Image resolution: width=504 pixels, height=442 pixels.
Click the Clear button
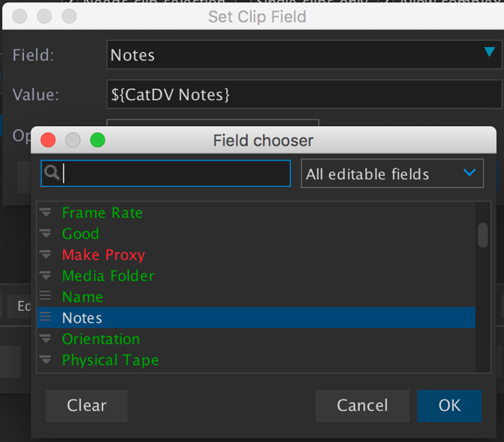(x=87, y=405)
